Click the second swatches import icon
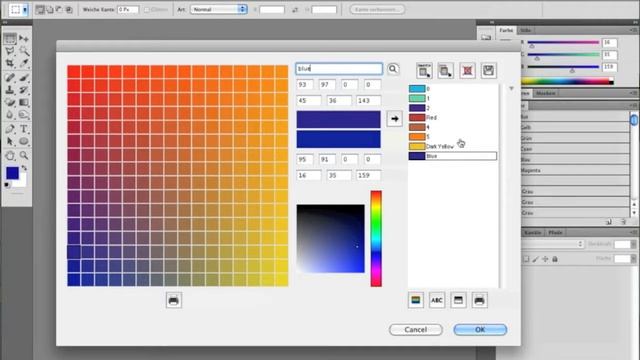Image resolution: width=640 pixels, height=360 pixels. [445, 71]
